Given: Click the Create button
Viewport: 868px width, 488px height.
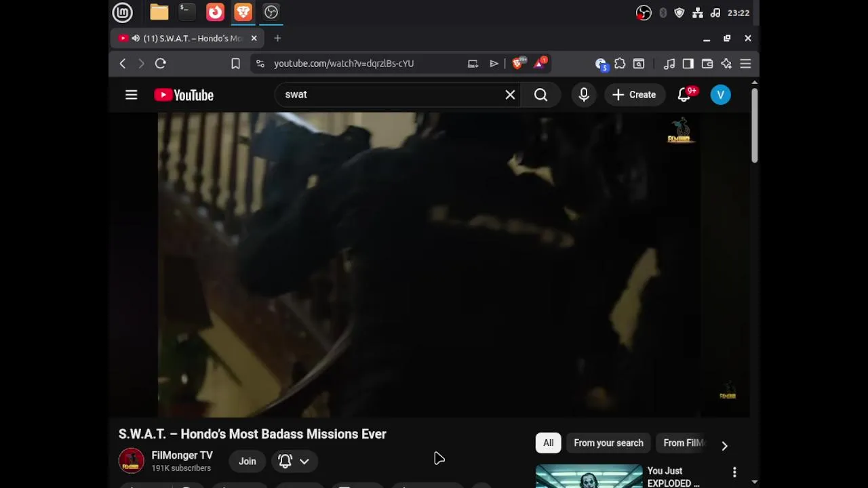Looking at the screenshot, I should pyautogui.click(x=634, y=95).
